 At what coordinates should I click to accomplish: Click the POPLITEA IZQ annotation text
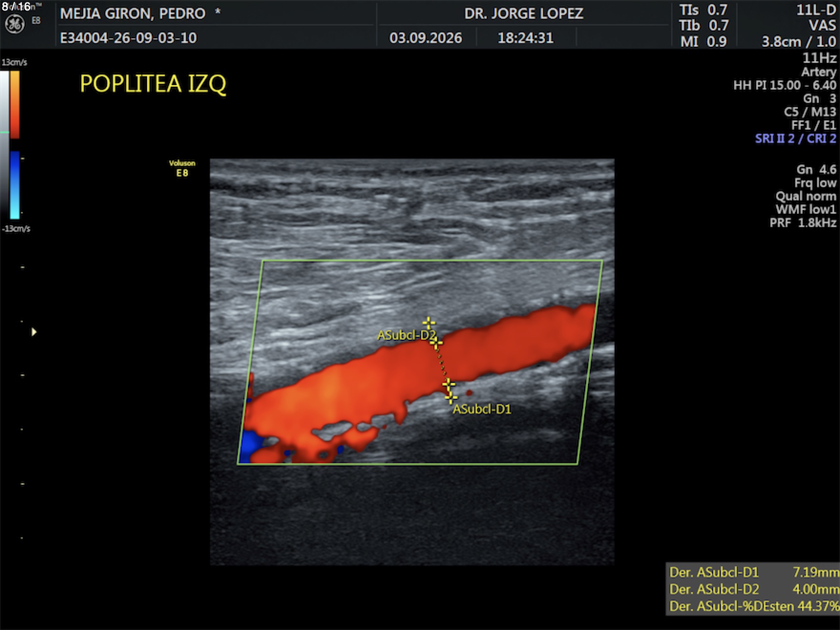(153, 84)
